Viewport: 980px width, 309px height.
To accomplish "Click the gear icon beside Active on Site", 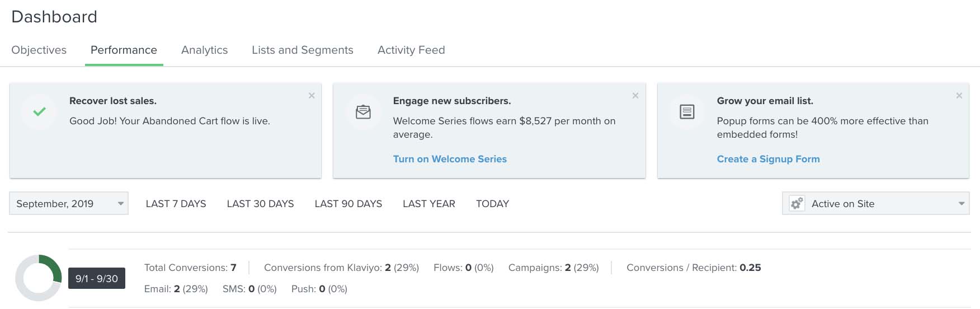I will (x=797, y=204).
